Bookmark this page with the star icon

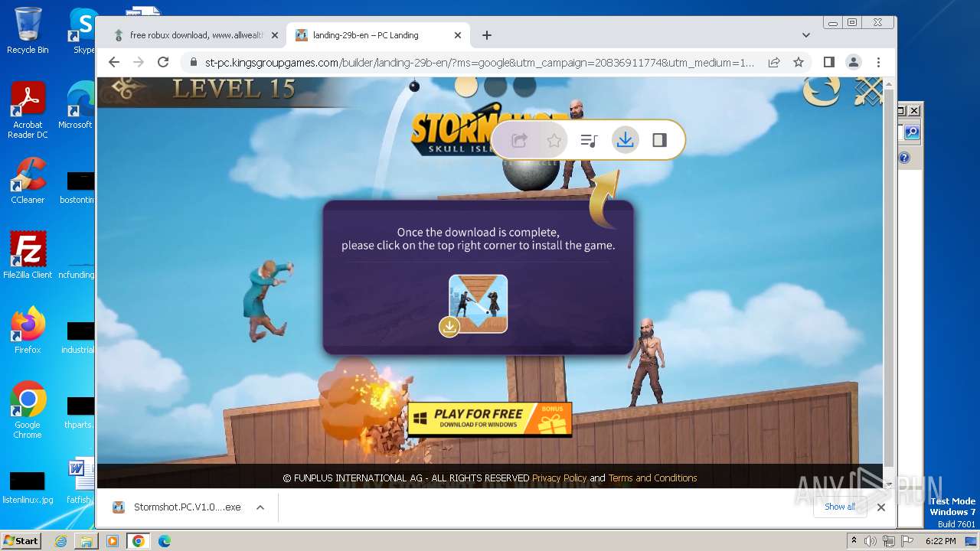coord(799,62)
